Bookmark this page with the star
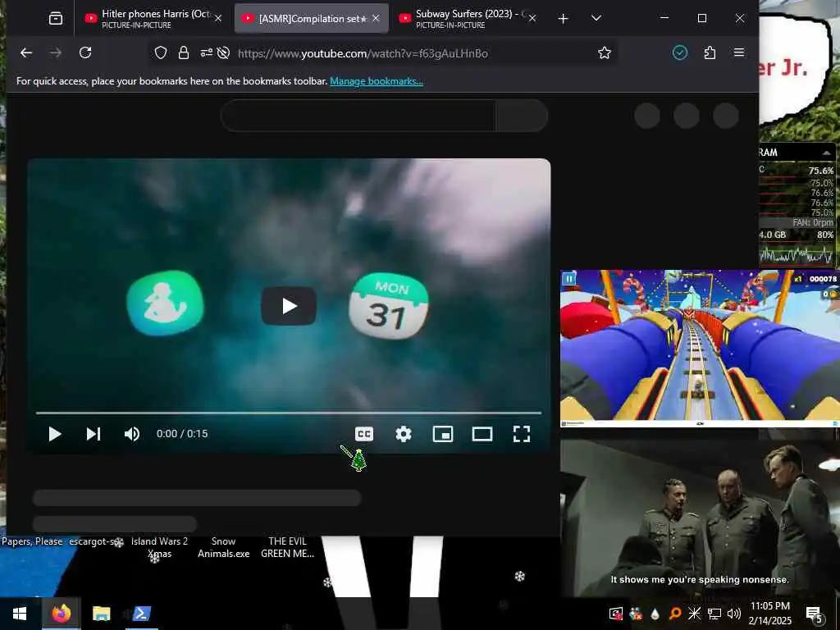This screenshot has width=840, height=630. click(605, 52)
